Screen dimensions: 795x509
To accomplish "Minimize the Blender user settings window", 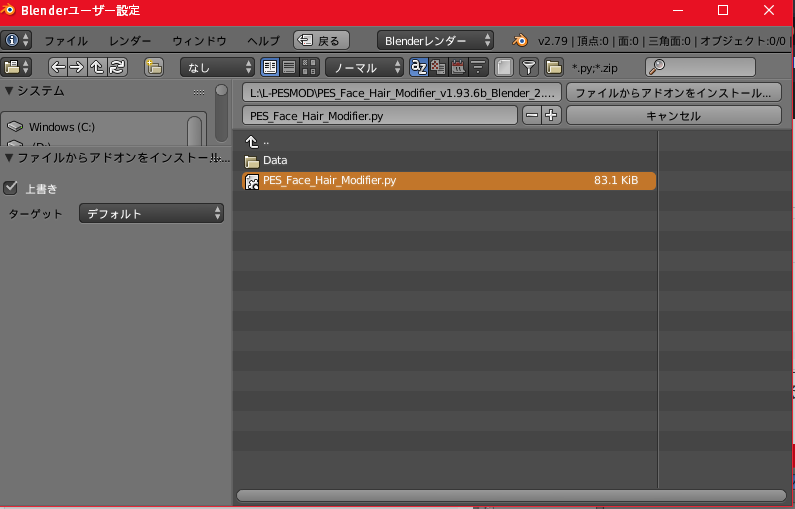I will point(678,10).
